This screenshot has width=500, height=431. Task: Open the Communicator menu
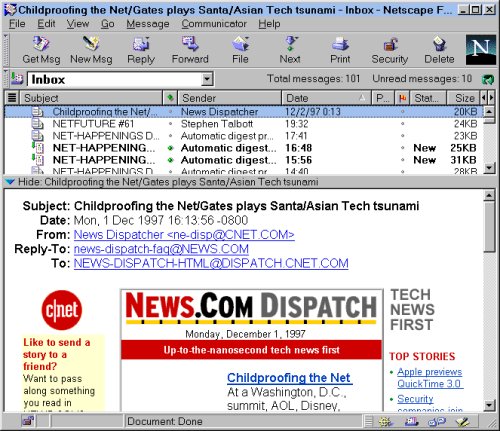point(214,24)
